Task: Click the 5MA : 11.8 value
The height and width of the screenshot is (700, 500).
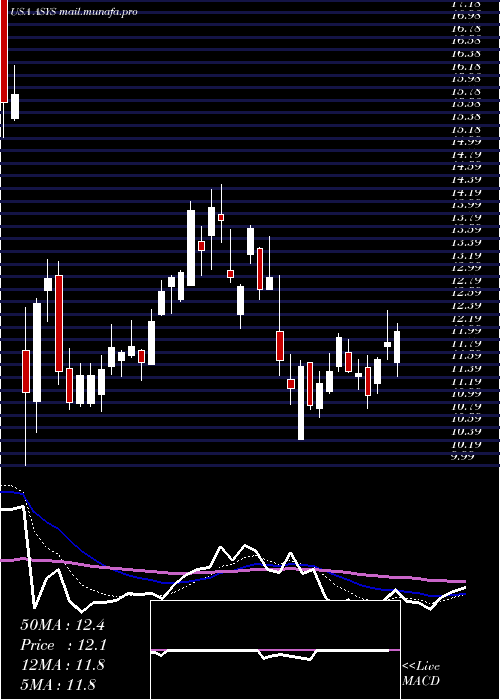Action: point(58,684)
